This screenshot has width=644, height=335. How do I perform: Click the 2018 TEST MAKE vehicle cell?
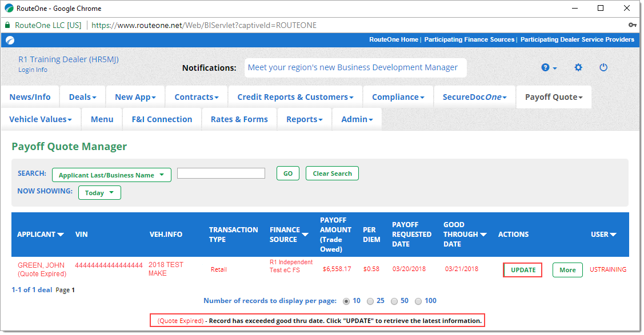[166, 269]
